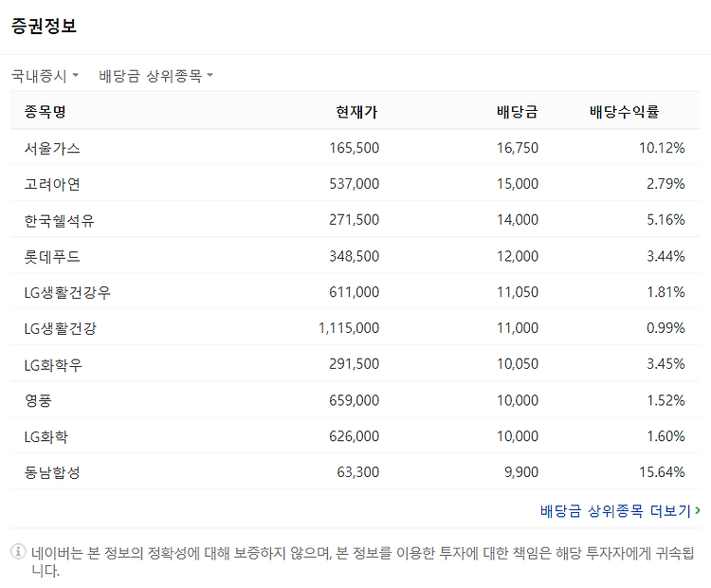
Task: Select stock LG생활건강우
Action: [67, 292]
